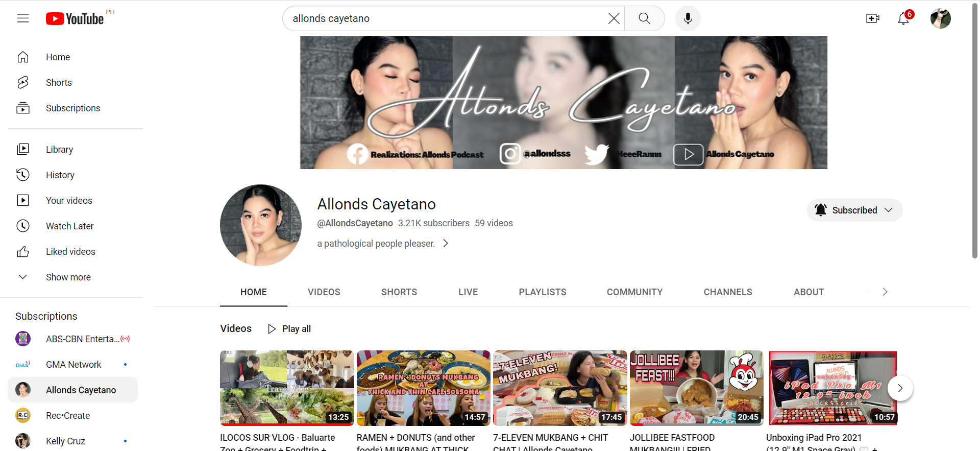The height and width of the screenshot is (451, 980).
Task: Expand the channel description chevron
Action: coord(446,244)
